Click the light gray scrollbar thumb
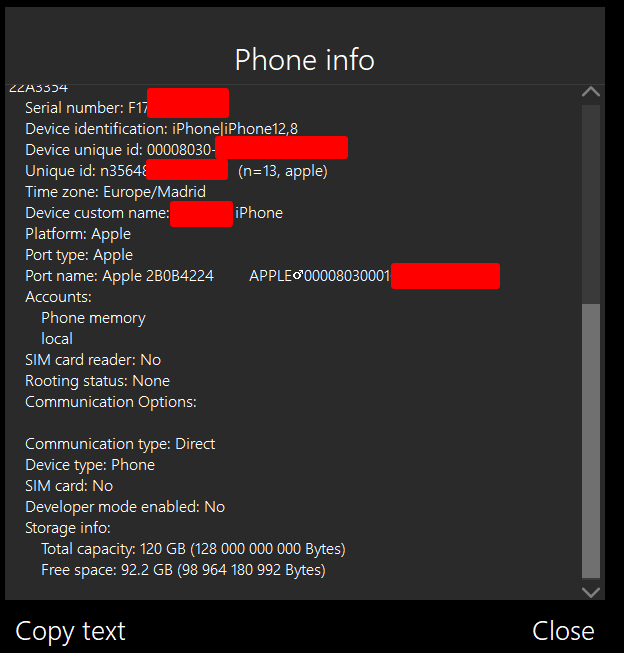624x653 pixels. pyautogui.click(x=591, y=441)
